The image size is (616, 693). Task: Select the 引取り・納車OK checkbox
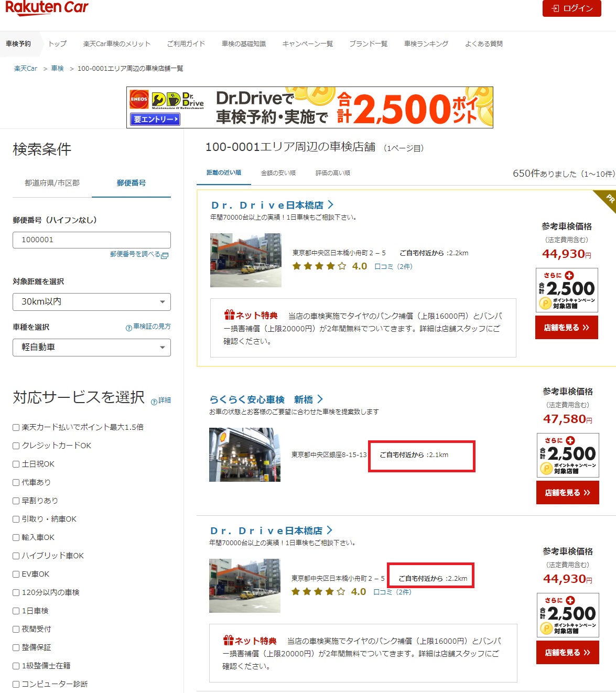pyautogui.click(x=16, y=519)
